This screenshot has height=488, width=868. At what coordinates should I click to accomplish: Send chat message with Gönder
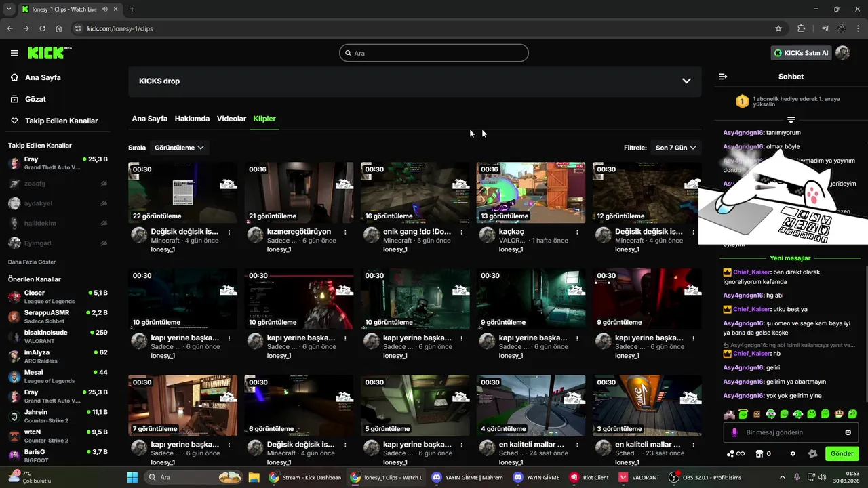842,453
